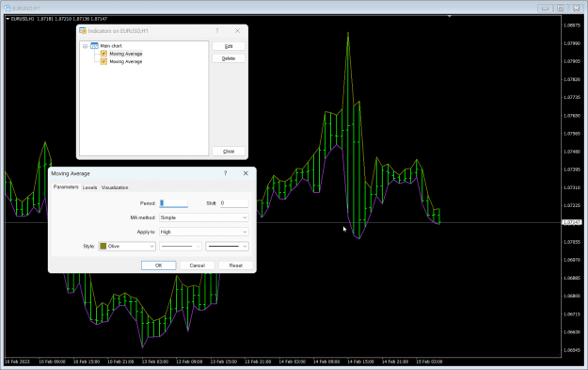
Task: Select the second Moving Average tree row
Action: (126, 61)
